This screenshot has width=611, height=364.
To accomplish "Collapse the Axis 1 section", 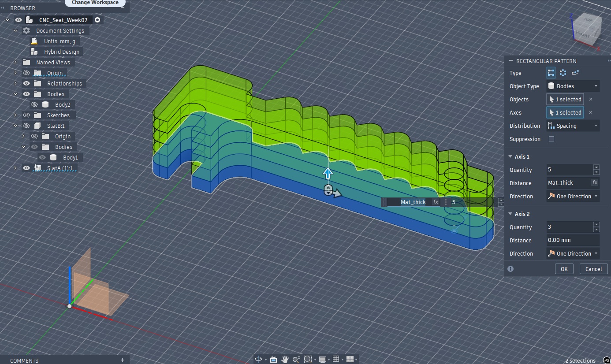I will pos(510,156).
